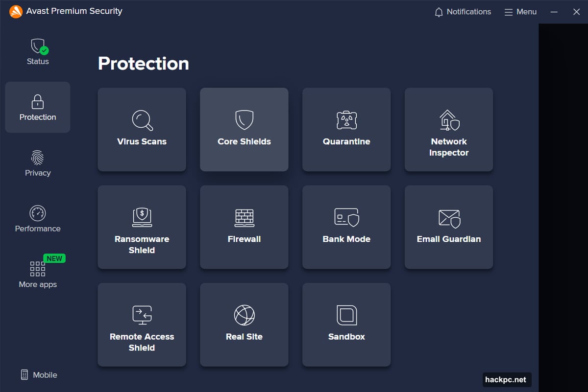Open the Virus Scans magnifier tile
The image size is (588, 392).
click(x=142, y=130)
